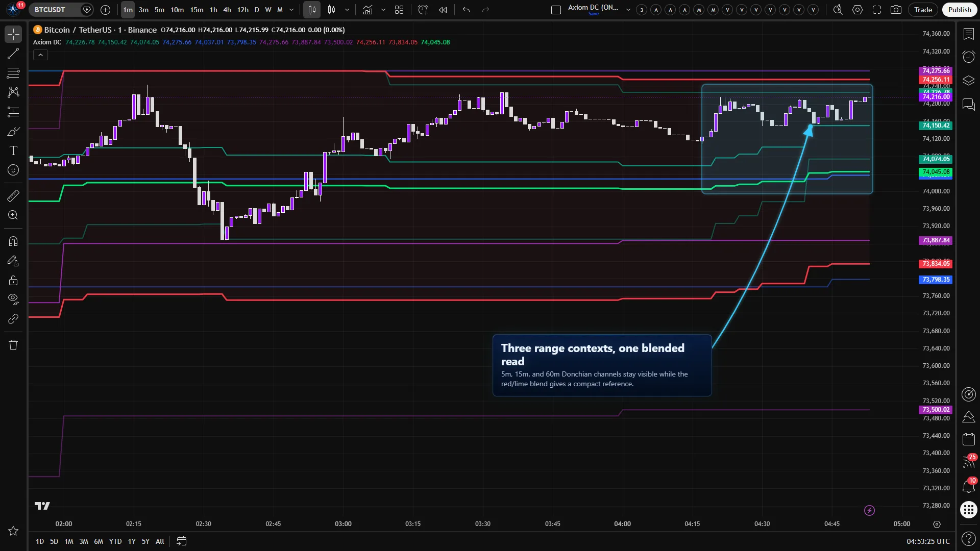980x551 pixels.
Task: Open the emoji icons tool
Action: [13, 170]
